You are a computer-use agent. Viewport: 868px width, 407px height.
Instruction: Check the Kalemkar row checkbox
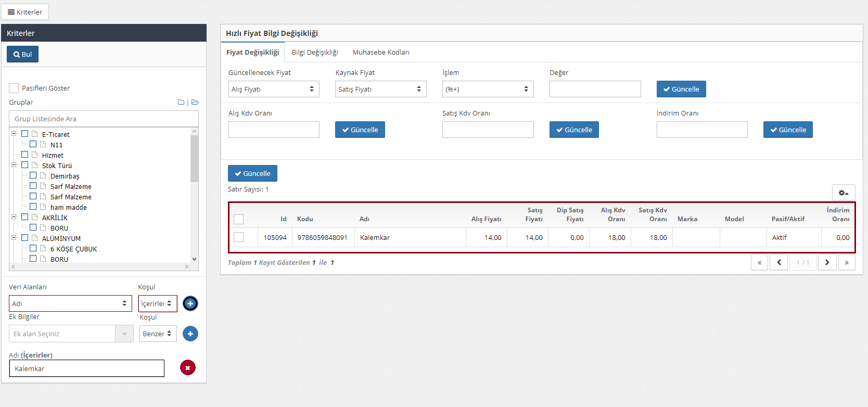pyautogui.click(x=239, y=237)
